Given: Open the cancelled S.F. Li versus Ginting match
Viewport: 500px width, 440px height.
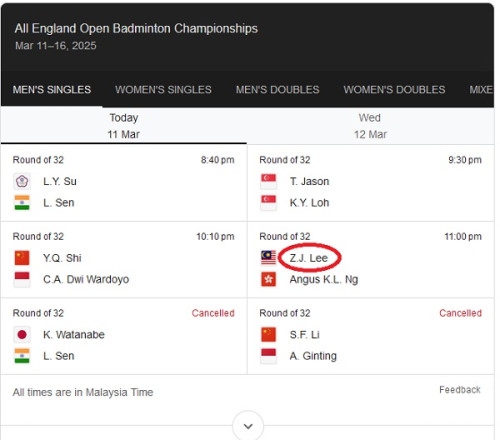Looking at the screenshot, I should pyautogui.click(x=371, y=336).
